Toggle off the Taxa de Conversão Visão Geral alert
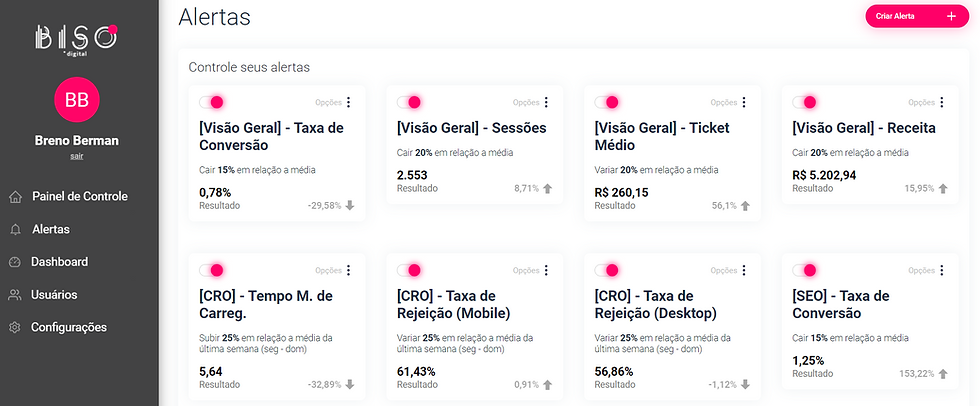The width and height of the screenshot is (980, 406). pos(211,102)
